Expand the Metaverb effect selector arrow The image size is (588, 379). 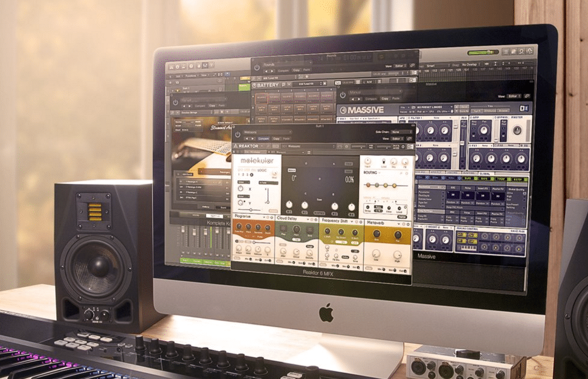tap(399, 224)
